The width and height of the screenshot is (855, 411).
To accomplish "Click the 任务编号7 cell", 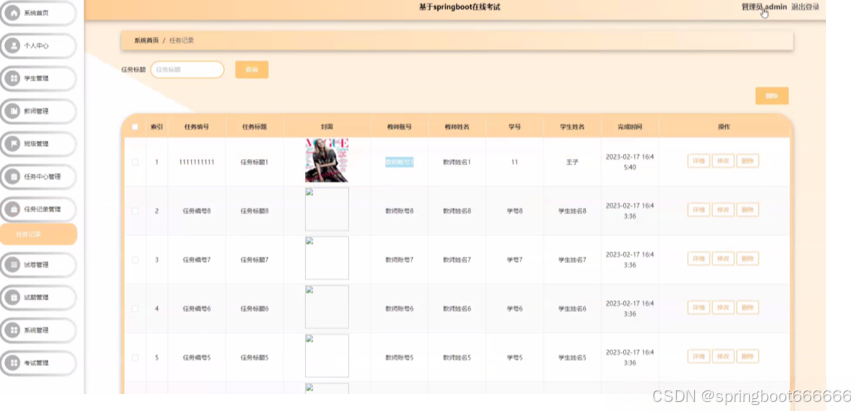I will point(196,260).
